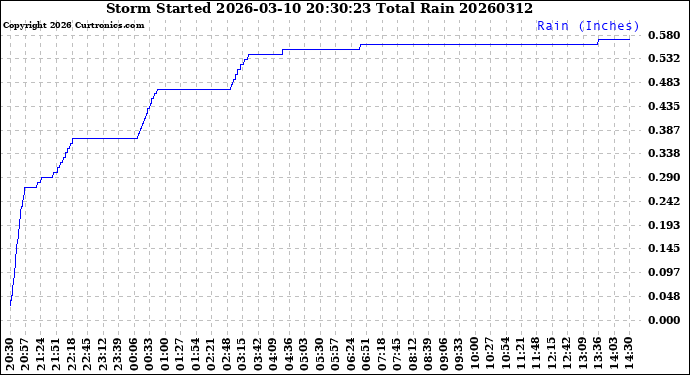Click the 'Copyright 2026 Curtronics.com' text
Image resolution: width=690 pixels, height=375 pixels.
click(x=73, y=25)
